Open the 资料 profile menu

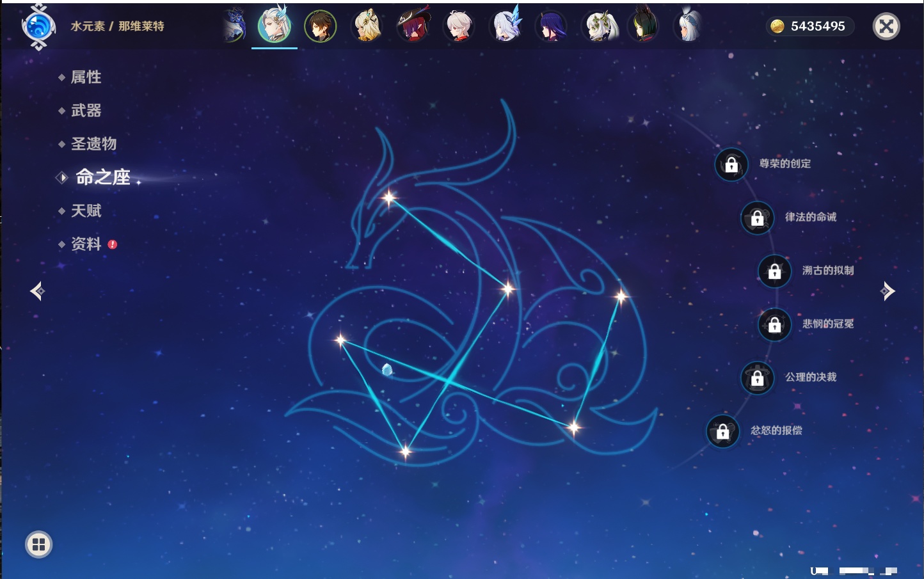(x=86, y=244)
